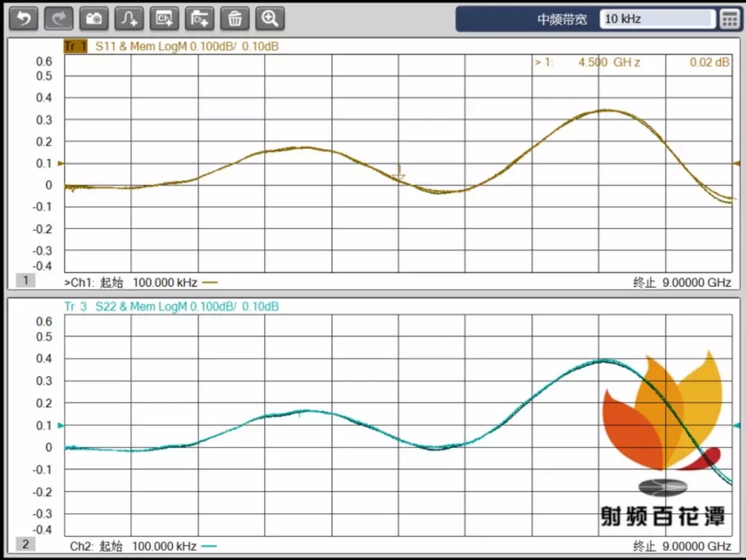Click the S22 right-side reference marker

737,425
